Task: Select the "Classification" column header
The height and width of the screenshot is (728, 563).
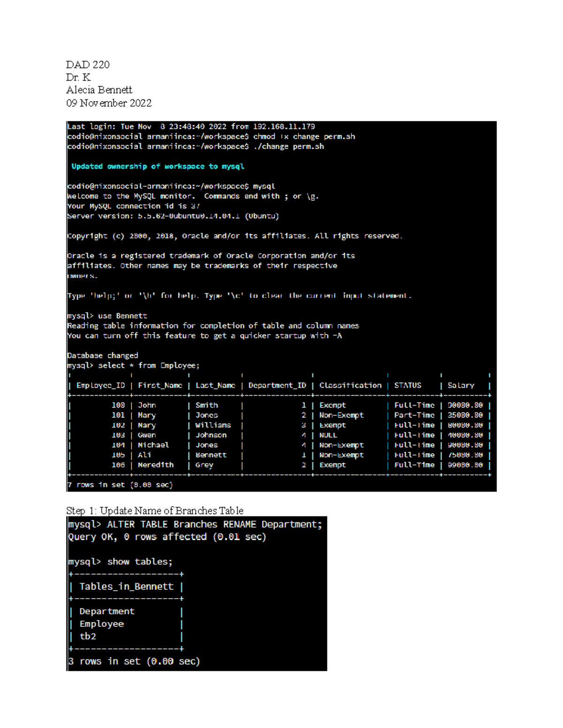Action: [x=350, y=385]
